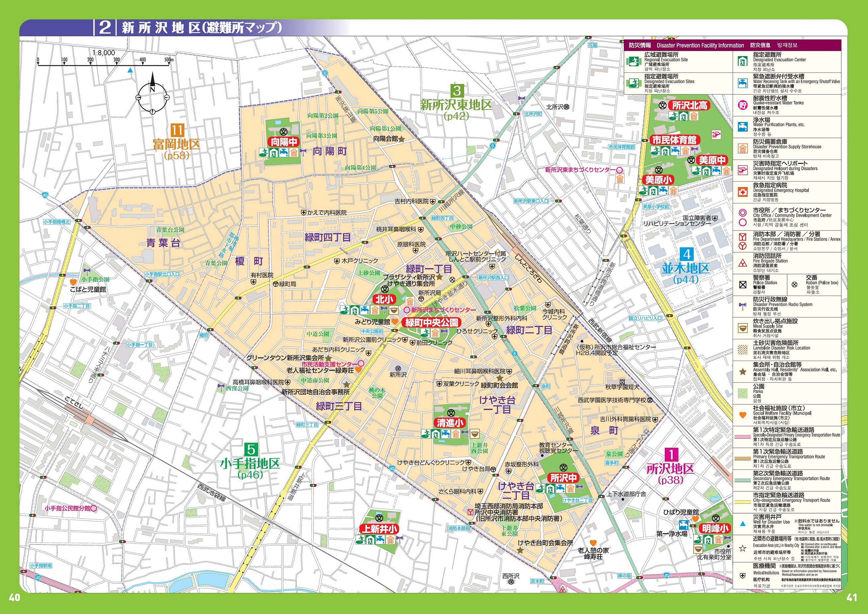Click the Quake-resistant Water Tanks legend icon
The width and height of the screenshot is (868, 614).
742,105
